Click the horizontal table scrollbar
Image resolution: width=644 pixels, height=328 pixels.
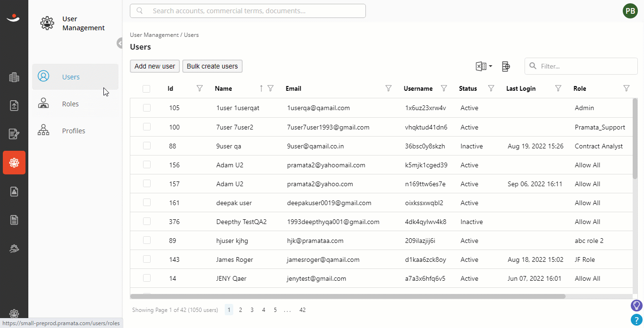(347, 296)
